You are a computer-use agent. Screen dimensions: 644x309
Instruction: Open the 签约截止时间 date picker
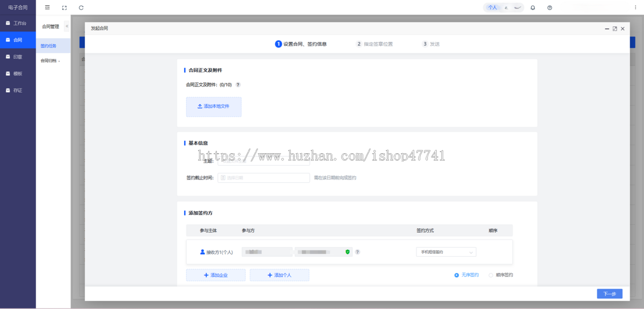pyautogui.click(x=263, y=178)
